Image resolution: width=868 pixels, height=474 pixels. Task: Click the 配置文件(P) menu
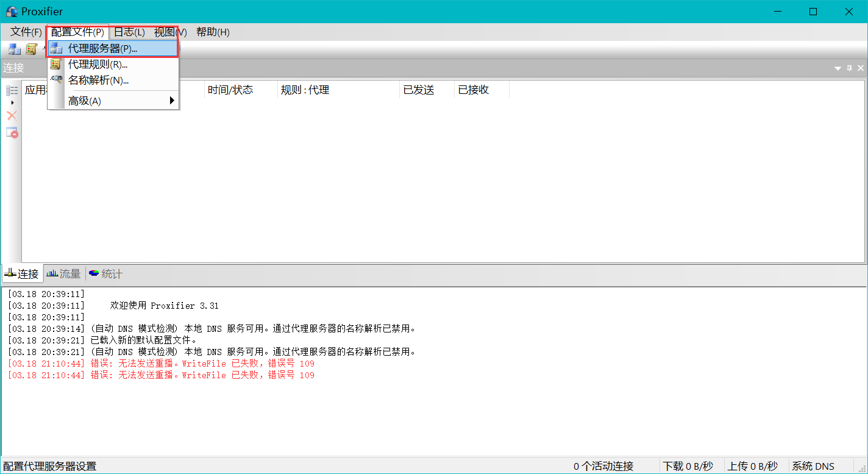77,32
